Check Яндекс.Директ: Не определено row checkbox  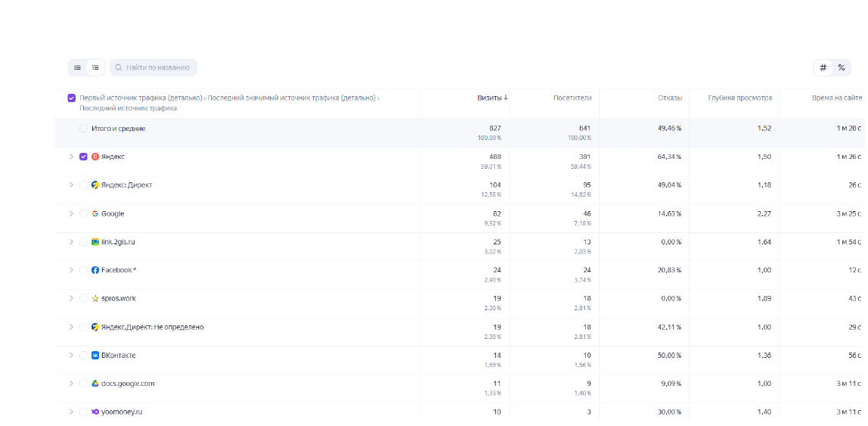pyautogui.click(x=83, y=328)
